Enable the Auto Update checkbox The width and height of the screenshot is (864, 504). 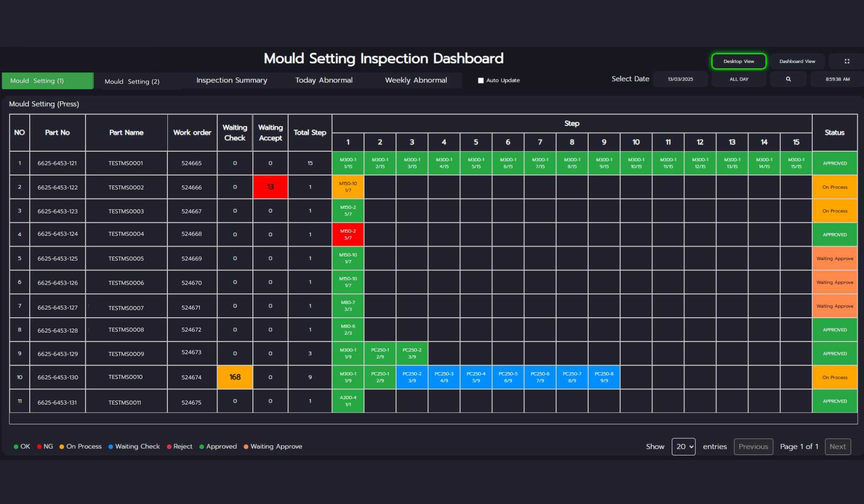click(481, 81)
